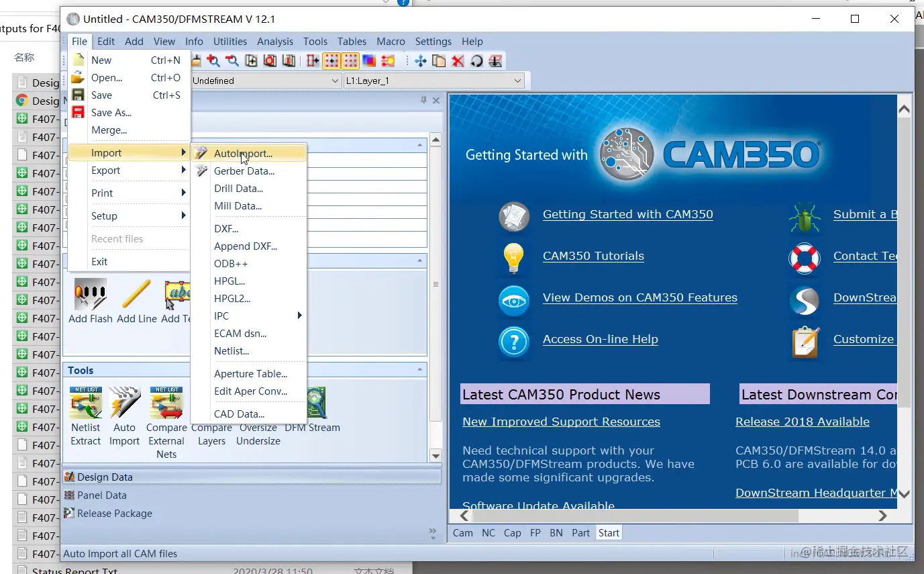The image size is (924, 574).
Task: Close the navigation pane with its X
Action: point(436,100)
